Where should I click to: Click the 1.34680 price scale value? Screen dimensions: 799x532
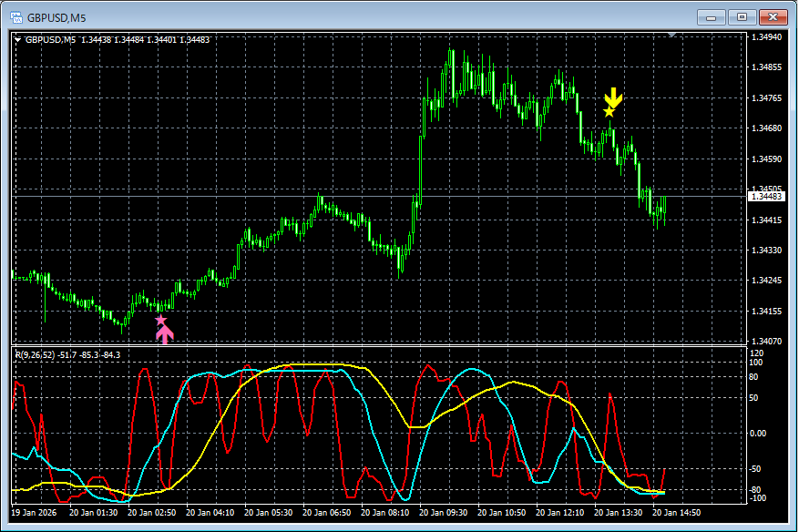click(x=766, y=128)
